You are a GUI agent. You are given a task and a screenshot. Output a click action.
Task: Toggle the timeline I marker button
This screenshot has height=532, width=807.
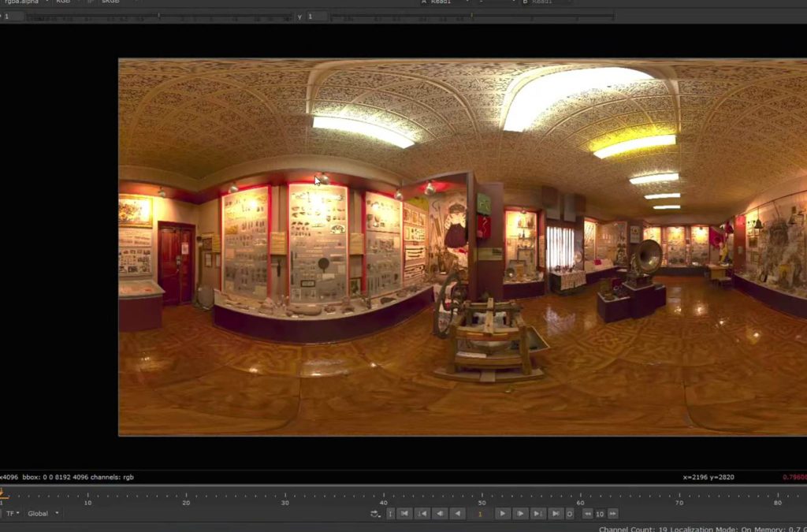point(390,514)
